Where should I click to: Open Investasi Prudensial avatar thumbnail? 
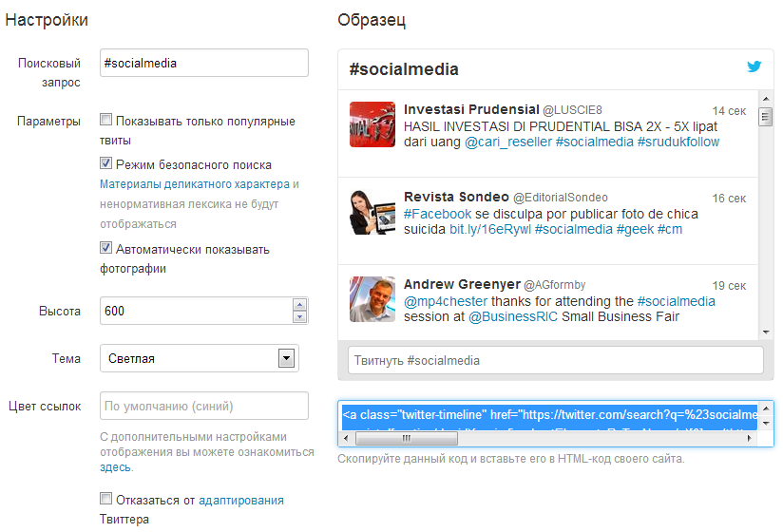tap(372, 124)
